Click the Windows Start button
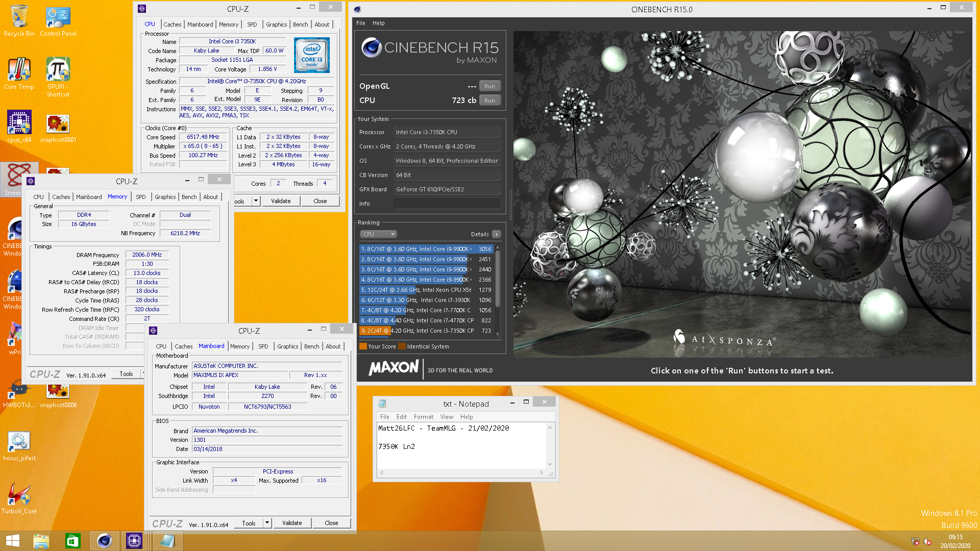The width and height of the screenshot is (980, 551). click(13, 541)
